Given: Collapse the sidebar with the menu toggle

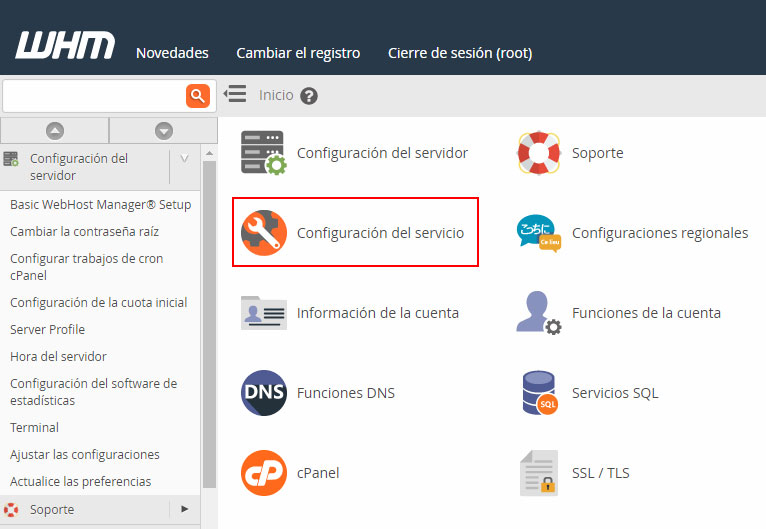Looking at the screenshot, I should coord(235,94).
